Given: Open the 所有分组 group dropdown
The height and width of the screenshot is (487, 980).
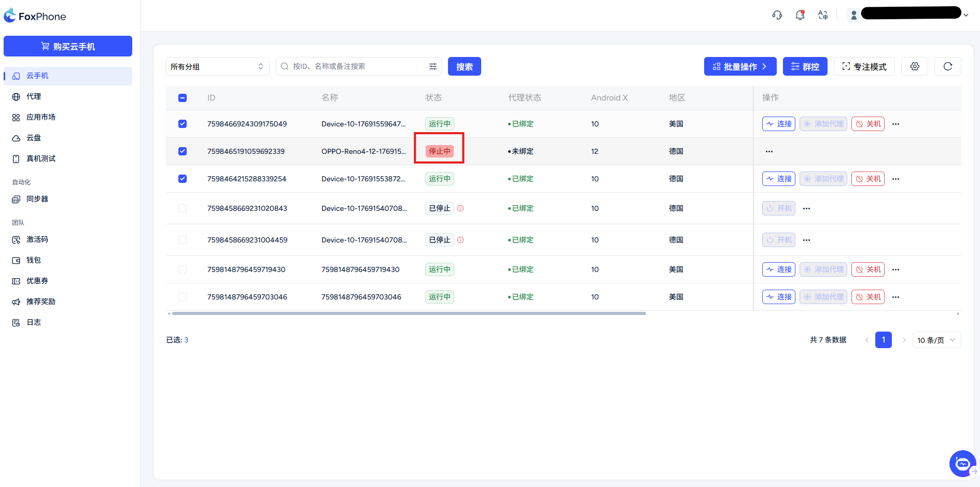Looking at the screenshot, I should tap(217, 66).
